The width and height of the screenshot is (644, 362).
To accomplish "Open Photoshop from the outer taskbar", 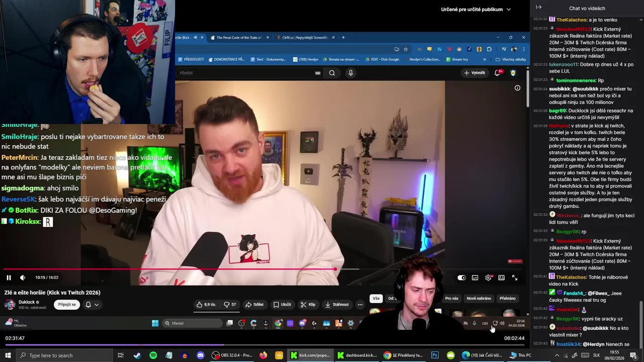I will 435,355.
